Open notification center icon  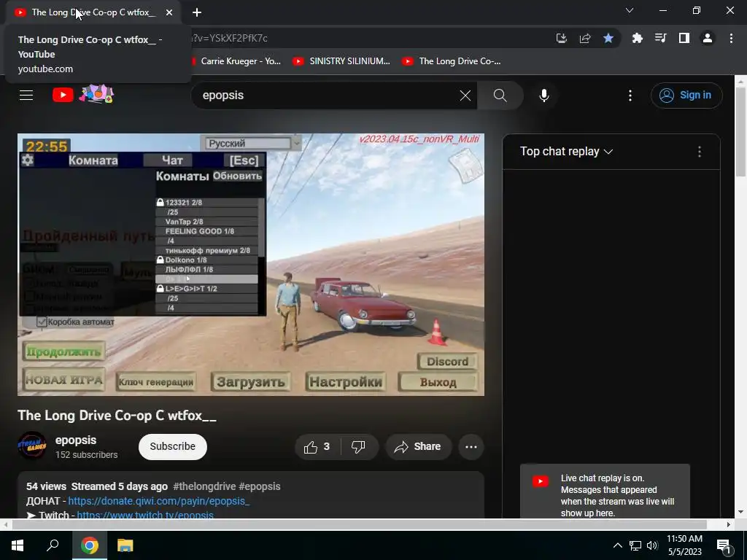pyautogui.click(x=724, y=546)
